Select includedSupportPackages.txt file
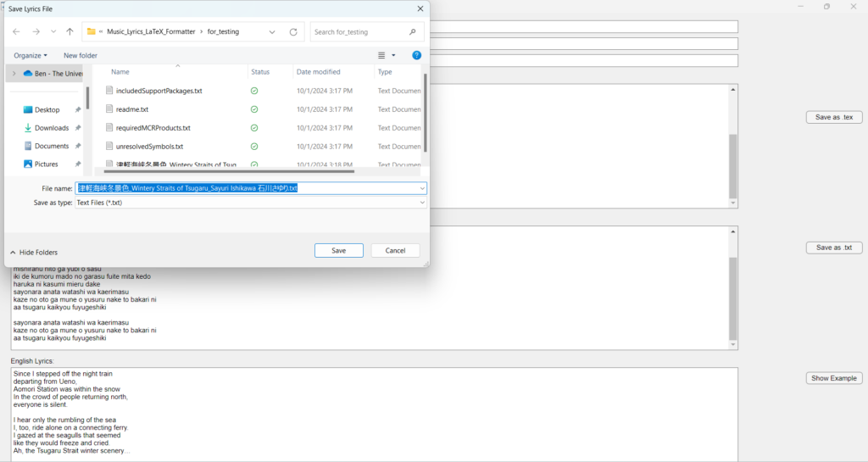Image resolution: width=868 pixels, height=462 pixels. [159, 91]
